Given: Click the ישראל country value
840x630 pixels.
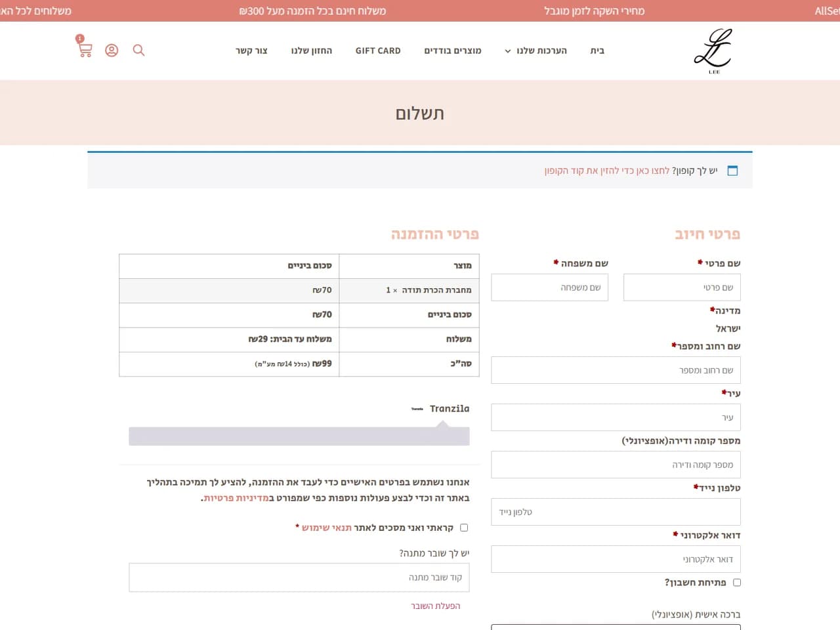Looking at the screenshot, I should click(x=728, y=328).
